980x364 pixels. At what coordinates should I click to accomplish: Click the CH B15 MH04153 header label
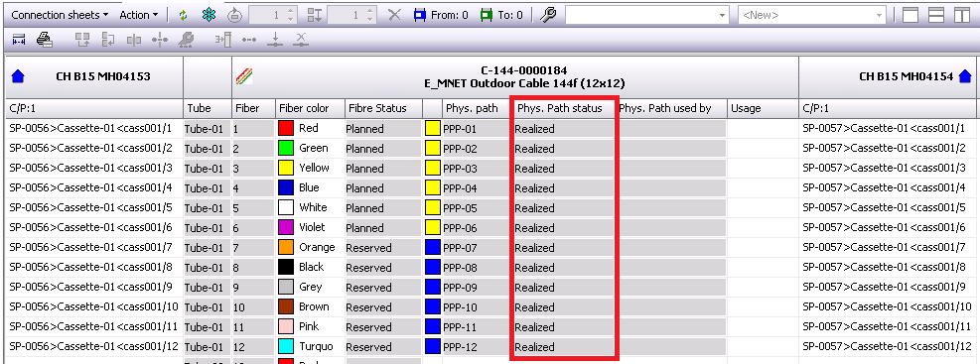pyautogui.click(x=102, y=76)
